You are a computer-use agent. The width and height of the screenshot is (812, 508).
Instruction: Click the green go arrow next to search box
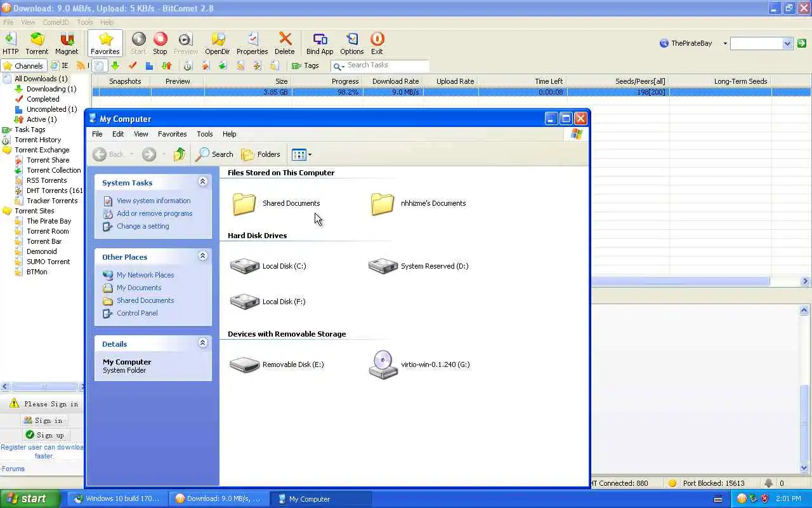(x=802, y=43)
